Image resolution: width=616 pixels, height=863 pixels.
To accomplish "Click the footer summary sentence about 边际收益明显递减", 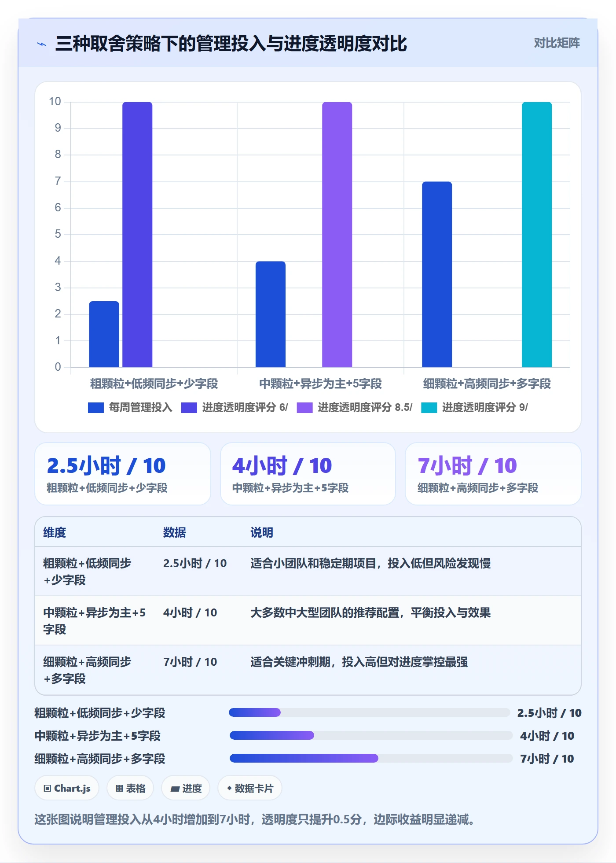I will pyautogui.click(x=254, y=819).
